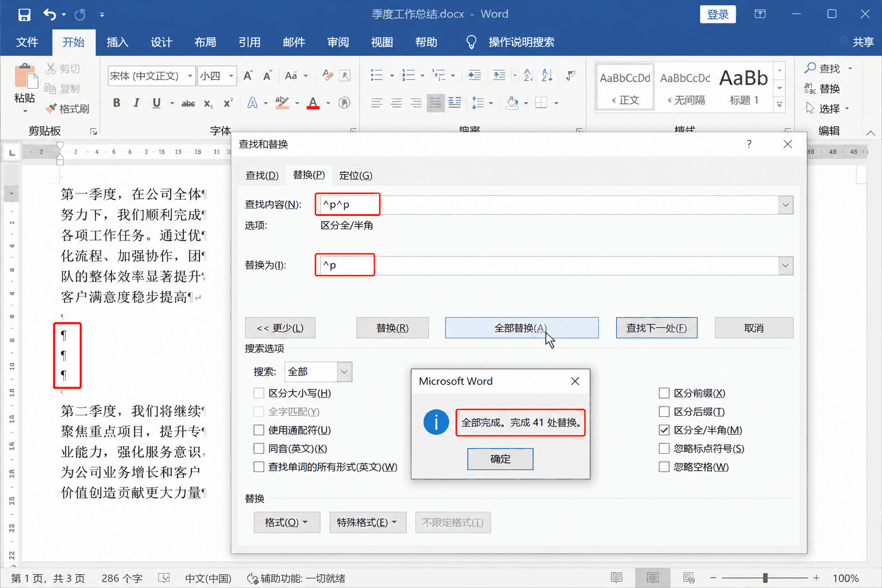Image resolution: width=882 pixels, height=588 pixels.
Task: Apply italic formatting with I icon
Action: (x=136, y=103)
